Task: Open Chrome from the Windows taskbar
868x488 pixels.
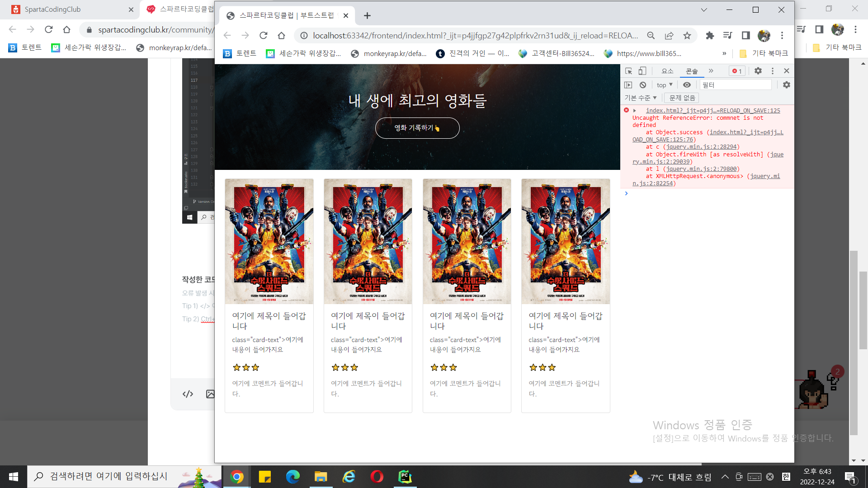Action: [x=236, y=477]
